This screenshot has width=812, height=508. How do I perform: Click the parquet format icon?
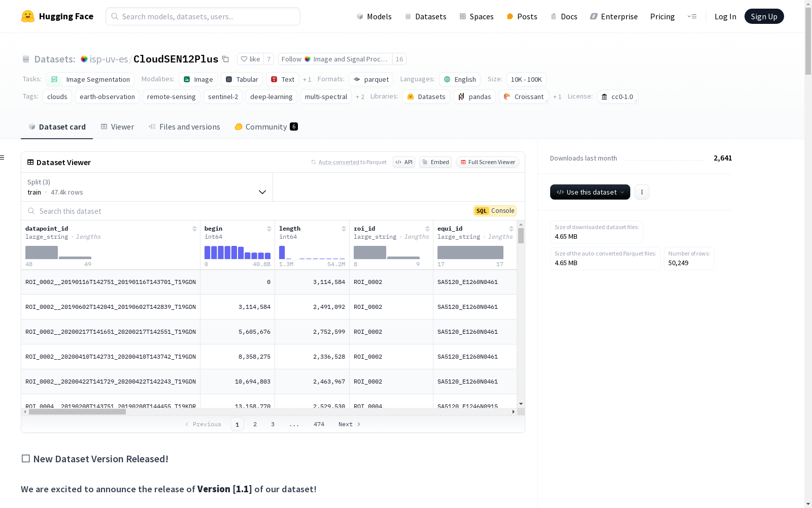point(357,79)
